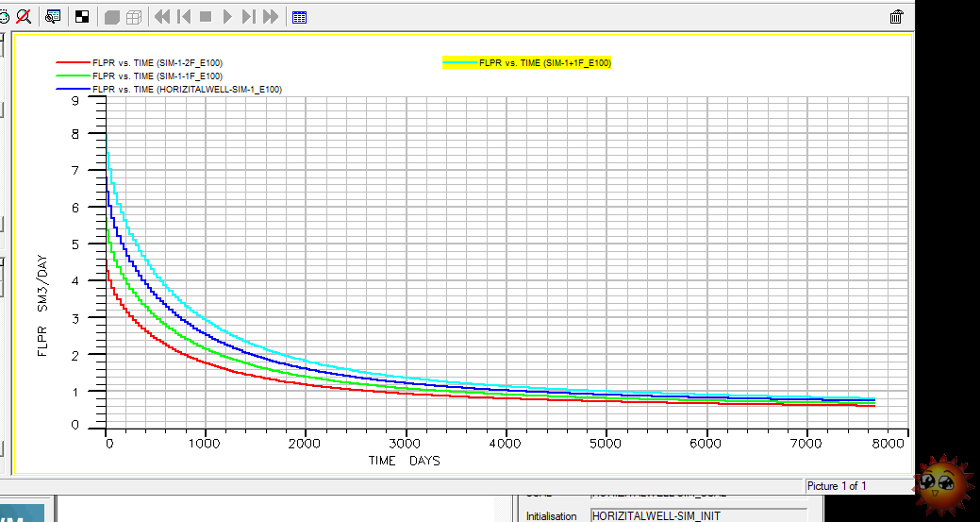
Task: Select the red SIM-1-2F_E100 legend entry
Action: click(x=139, y=62)
